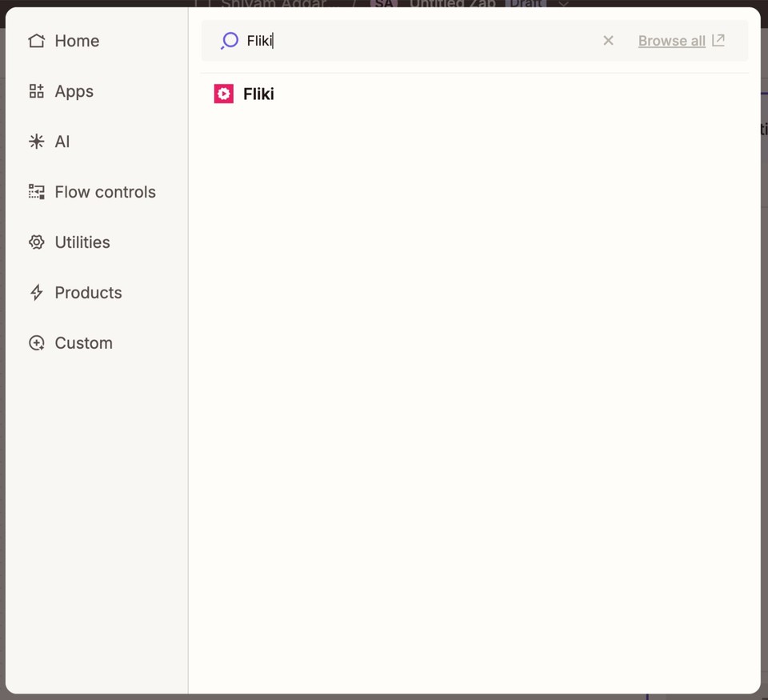Image resolution: width=768 pixels, height=700 pixels.
Task: Click the external link arrow icon
Action: point(718,40)
